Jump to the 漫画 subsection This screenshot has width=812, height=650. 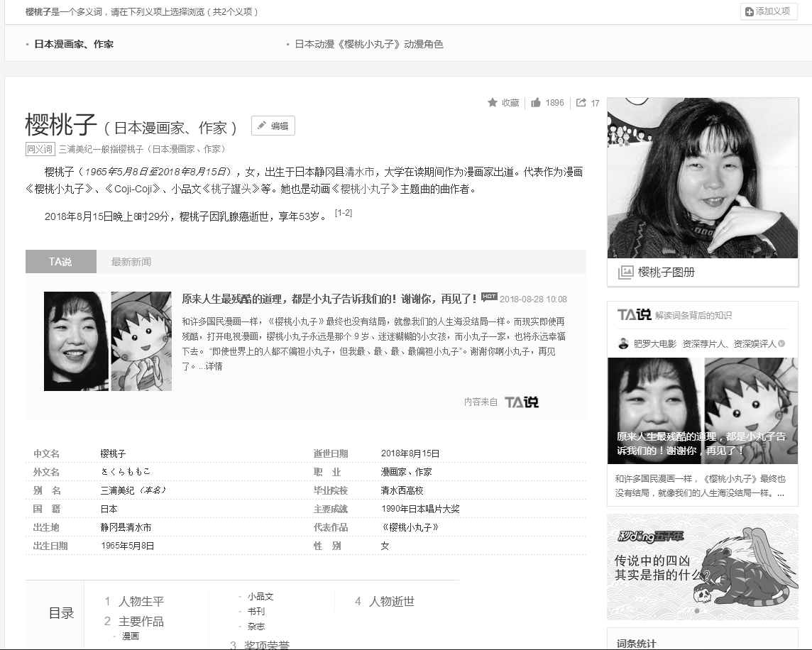[x=130, y=636]
